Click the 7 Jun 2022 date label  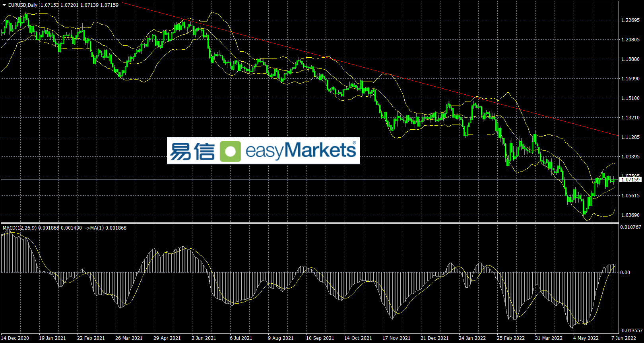pyautogui.click(x=624, y=338)
